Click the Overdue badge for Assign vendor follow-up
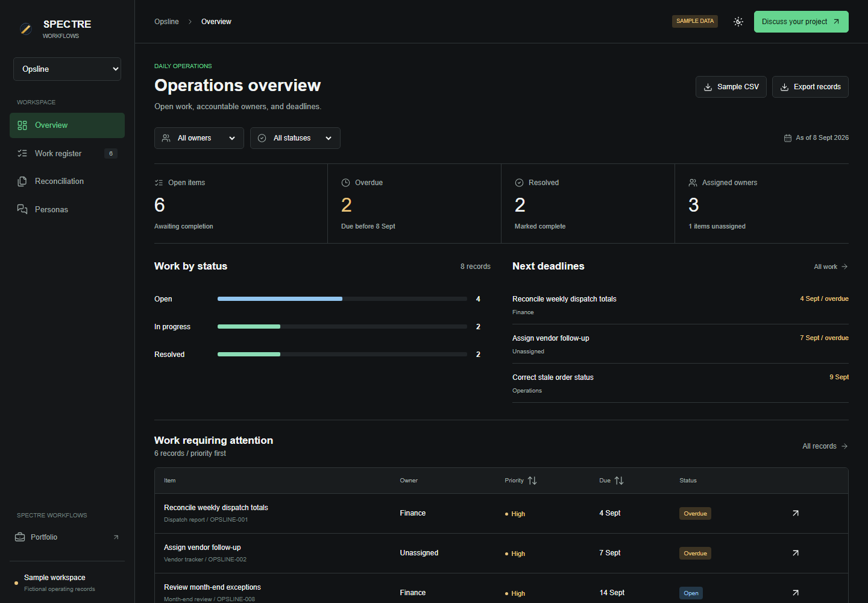The image size is (868, 603). tap(695, 554)
